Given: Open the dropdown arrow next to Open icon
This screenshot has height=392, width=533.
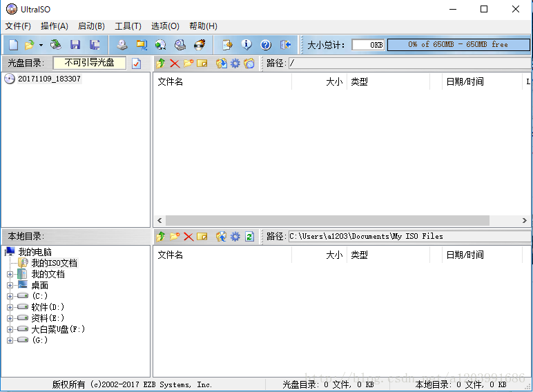Looking at the screenshot, I should pyautogui.click(x=41, y=45).
